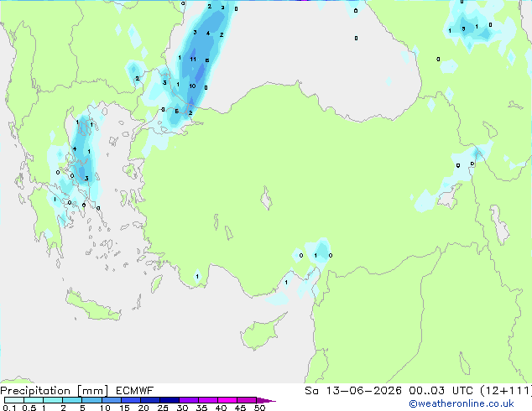Click the '30' legend scale label
532x411 pixels.
[x=182, y=408]
